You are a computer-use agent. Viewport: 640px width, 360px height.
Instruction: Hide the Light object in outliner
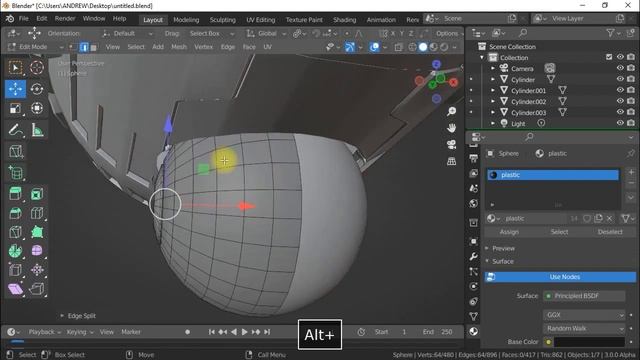[x=620, y=123]
